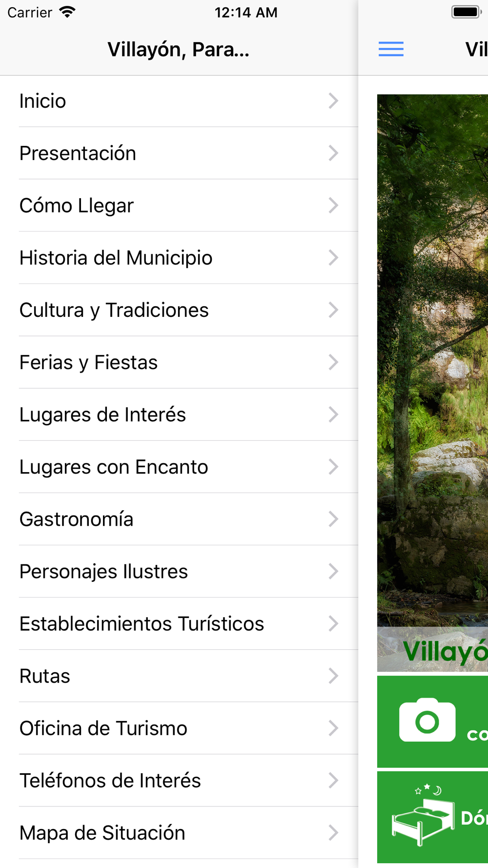Tap the blue hamburger menu icon

click(391, 49)
